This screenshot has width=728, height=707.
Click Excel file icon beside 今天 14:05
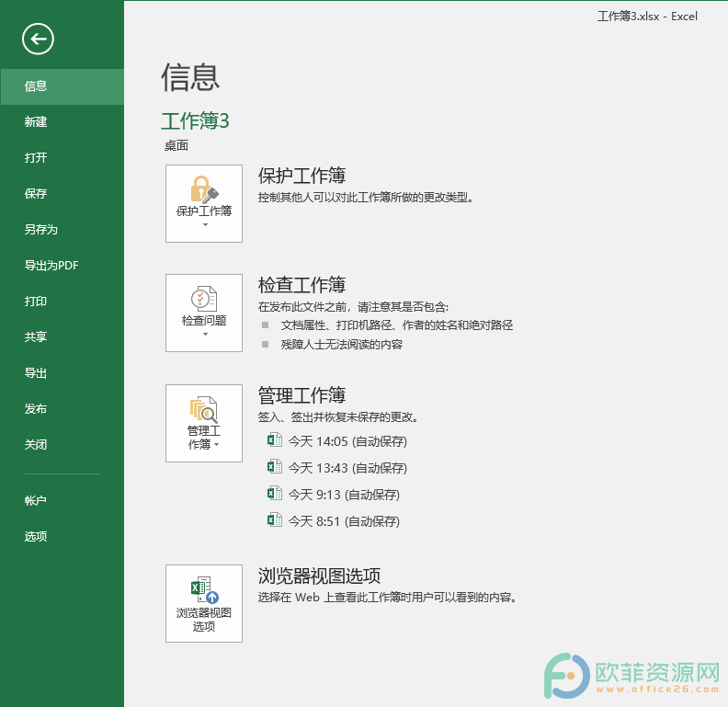(275, 439)
